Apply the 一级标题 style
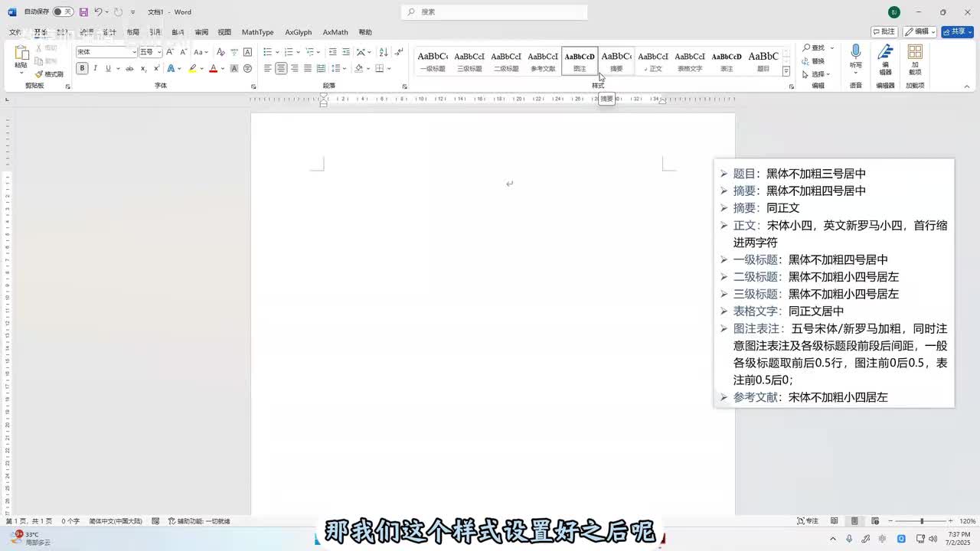The width and height of the screenshot is (980, 551). click(x=433, y=60)
